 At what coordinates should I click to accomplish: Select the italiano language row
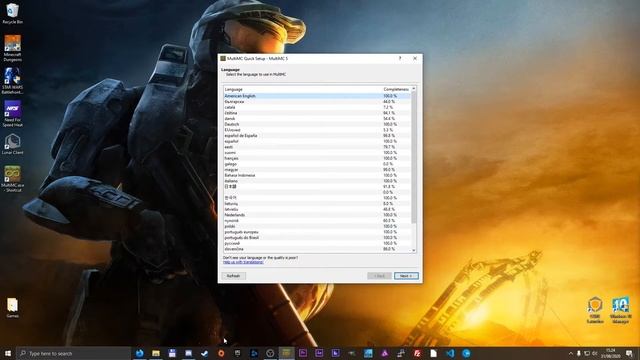click(317, 181)
